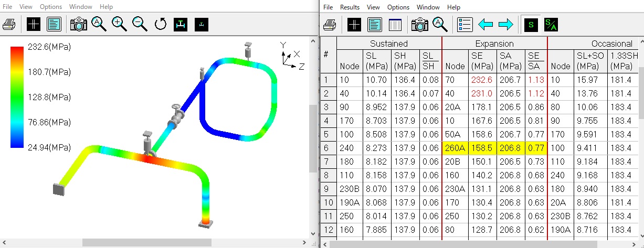Open the File menu in the results window
Screen dimensions: 644x248
click(x=328, y=7)
